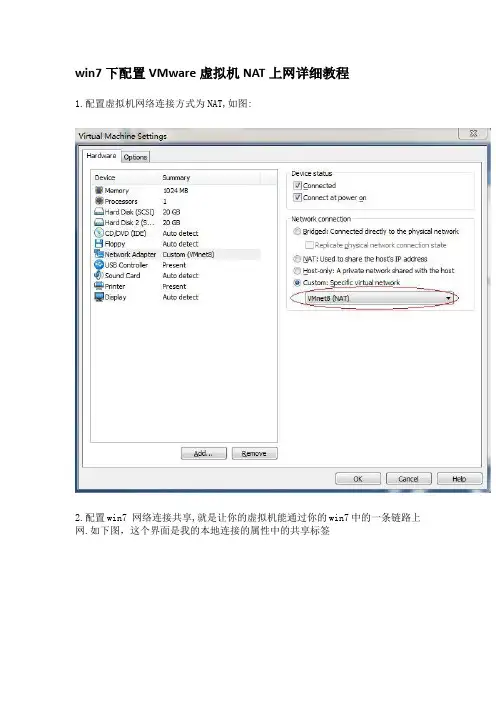Screen dimensions: 496x702
Task: Choose the Host-only network radio option
Action: pos(297,270)
